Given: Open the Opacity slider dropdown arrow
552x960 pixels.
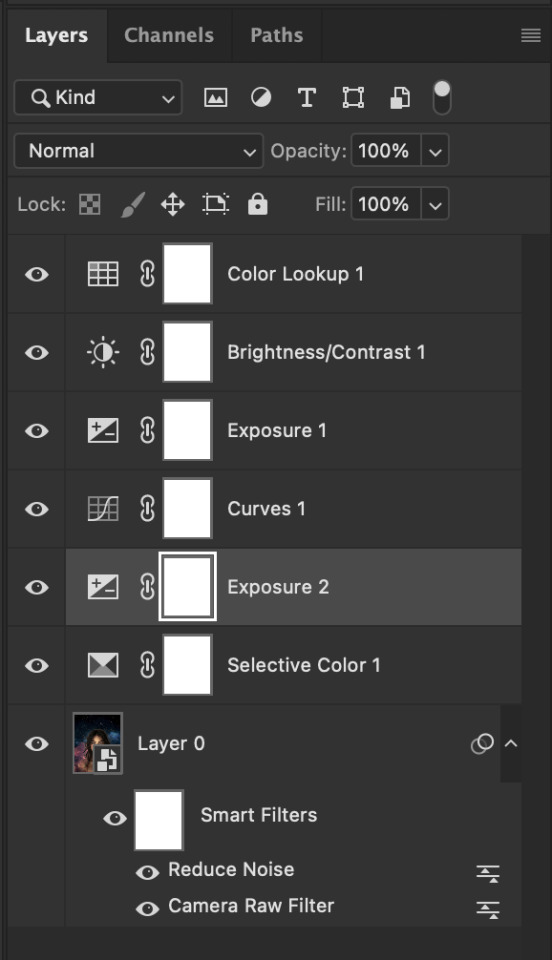Looking at the screenshot, I should click(x=435, y=151).
